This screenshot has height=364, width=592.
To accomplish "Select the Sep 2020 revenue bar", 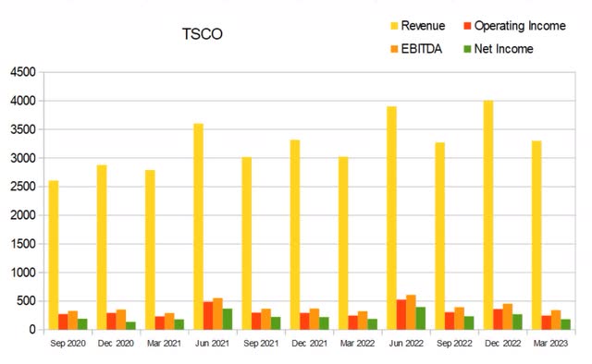I will 54,255.
